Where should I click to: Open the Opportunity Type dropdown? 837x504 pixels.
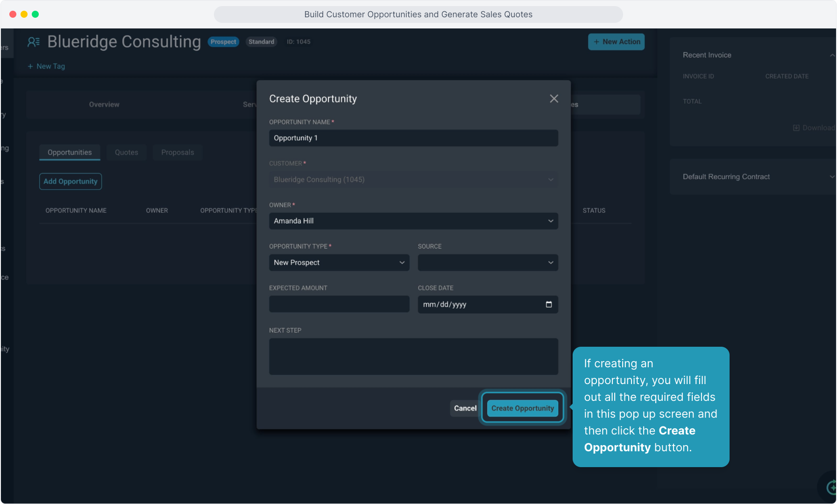(x=339, y=263)
